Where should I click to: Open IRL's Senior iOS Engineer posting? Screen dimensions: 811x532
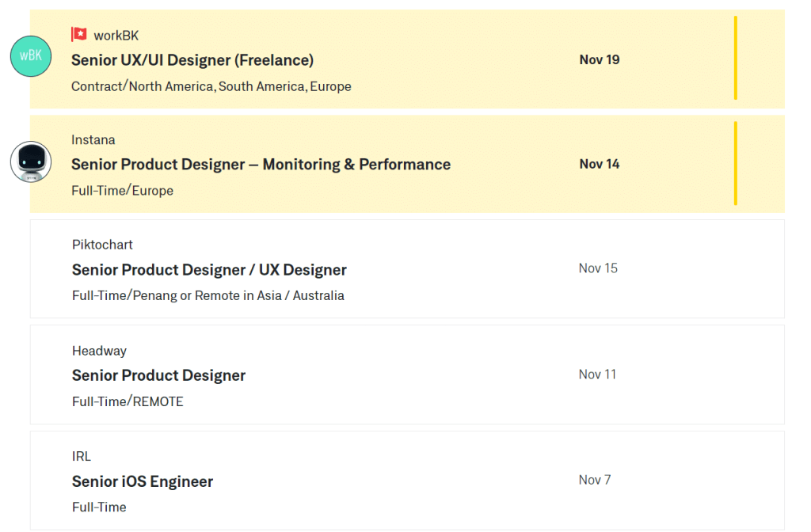[x=143, y=481]
